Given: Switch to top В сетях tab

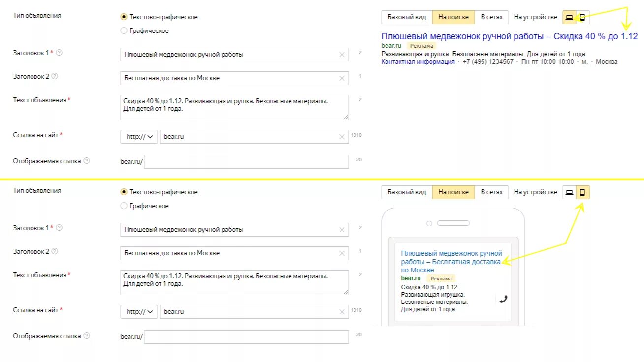Looking at the screenshot, I should tap(491, 17).
